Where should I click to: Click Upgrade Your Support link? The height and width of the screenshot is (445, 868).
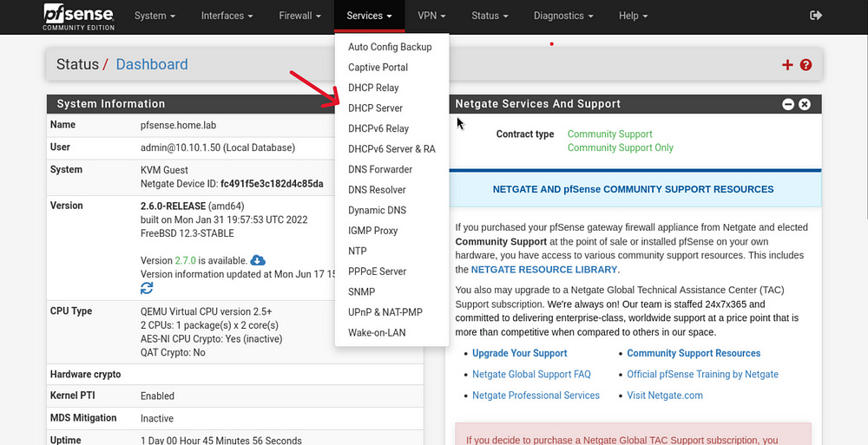pyautogui.click(x=519, y=353)
